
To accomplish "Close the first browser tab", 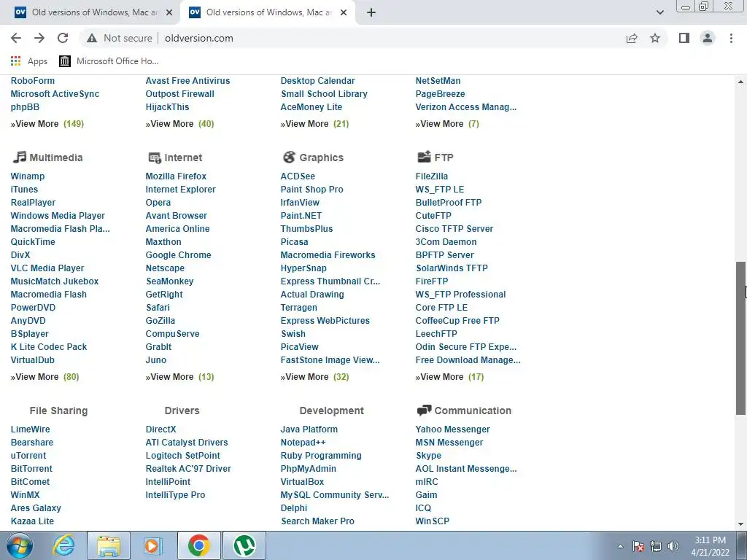I will (x=169, y=13).
